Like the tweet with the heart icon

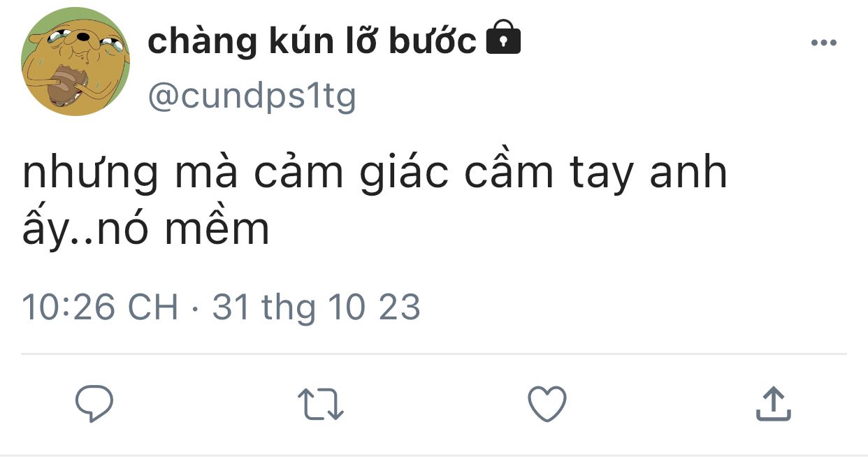coord(547,405)
